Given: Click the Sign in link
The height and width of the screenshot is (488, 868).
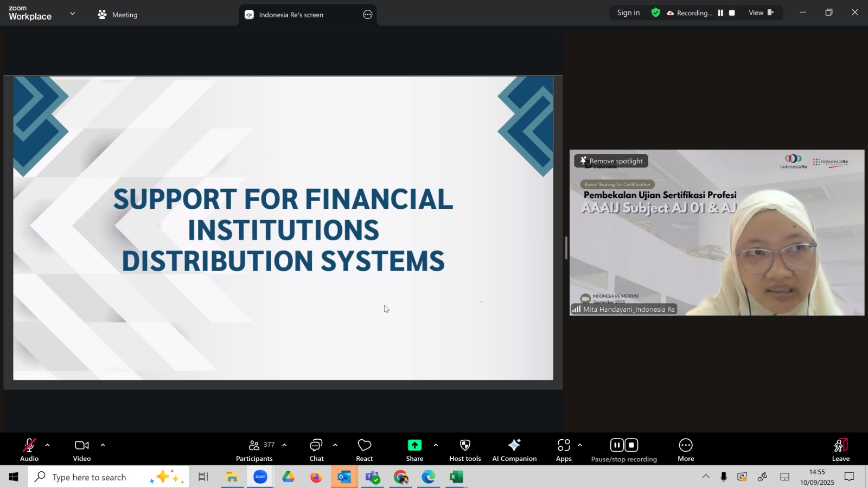Looking at the screenshot, I should point(628,13).
